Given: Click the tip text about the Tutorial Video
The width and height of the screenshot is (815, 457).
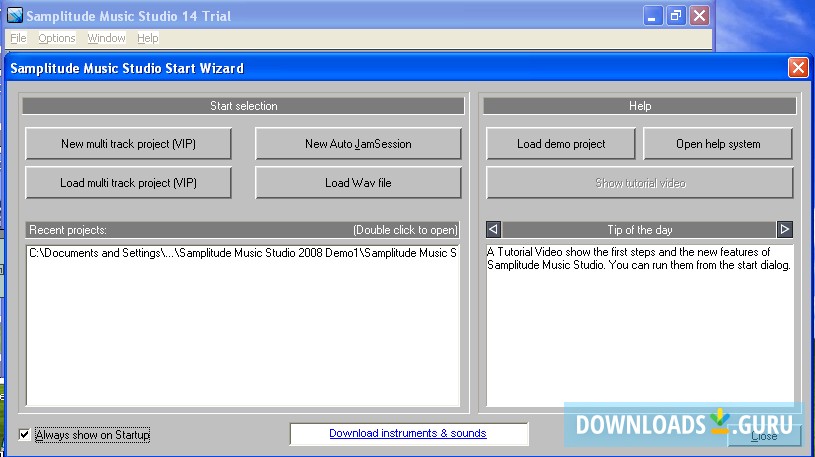Looking at the screenshot, I should [639, 258].
